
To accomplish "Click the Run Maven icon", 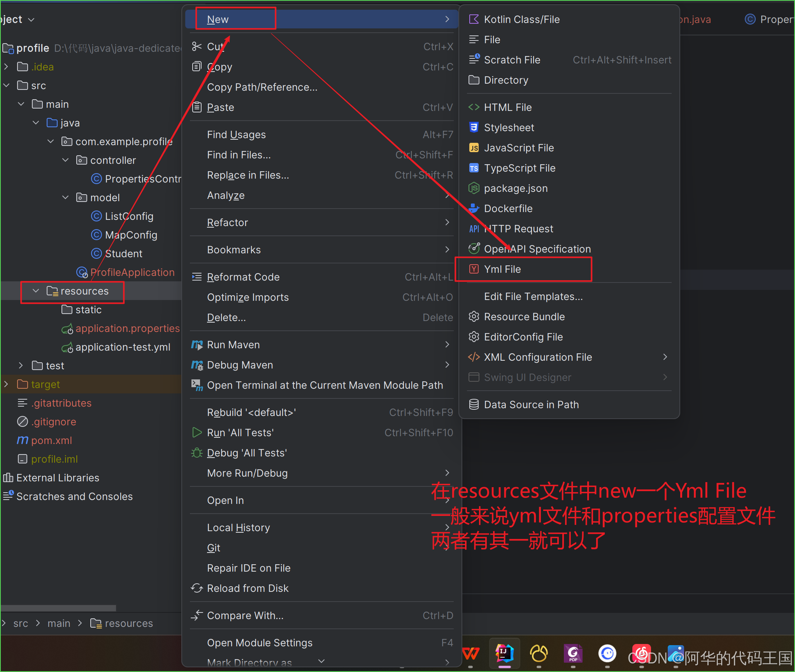I will tap(197, 345).
